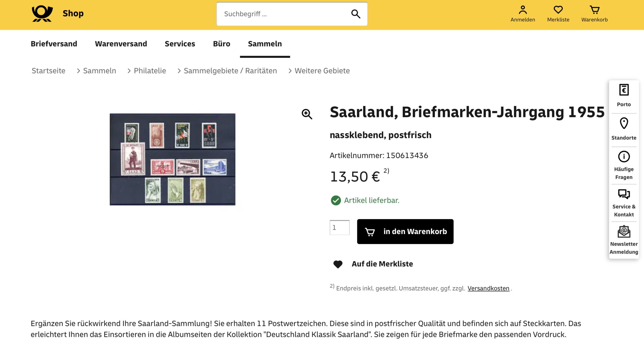Click Auf die Merkliste heart button
Image resolution: width=644 pixels, height=343 pixels.
point(373,264)
